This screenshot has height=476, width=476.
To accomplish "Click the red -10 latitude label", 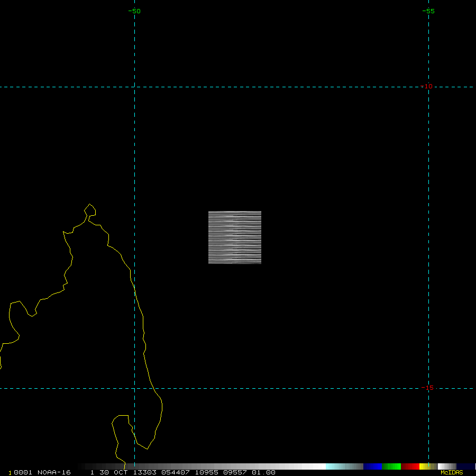I will click(x=427, y=87).
